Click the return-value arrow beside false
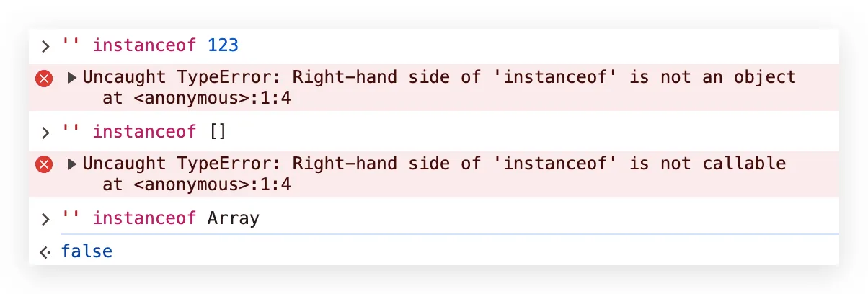 45,252
